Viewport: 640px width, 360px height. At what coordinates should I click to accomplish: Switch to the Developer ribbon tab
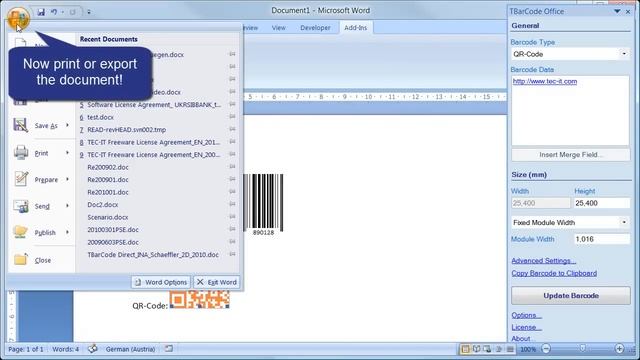pyautogui.click(x=315, y=28)
